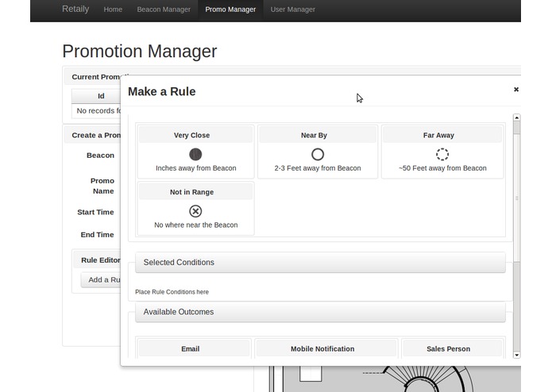Close the Make a Rule dialog

pos(516,90)
